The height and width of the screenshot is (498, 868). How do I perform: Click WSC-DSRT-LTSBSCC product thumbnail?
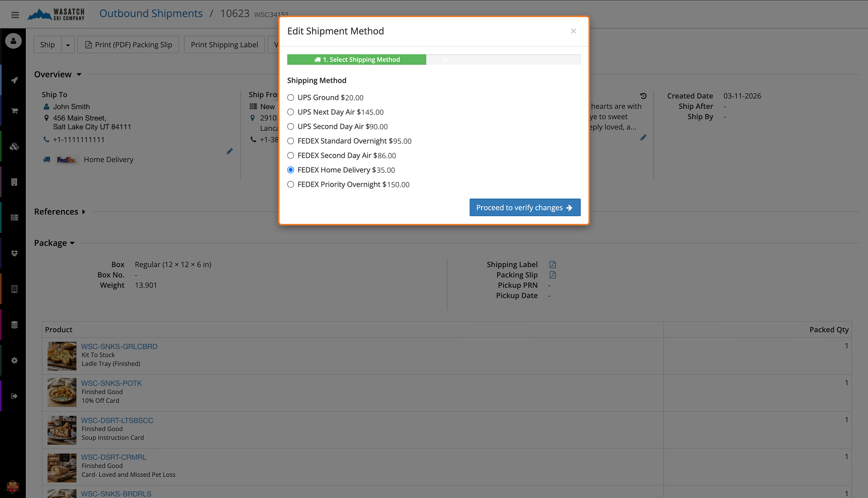(62, 430)
